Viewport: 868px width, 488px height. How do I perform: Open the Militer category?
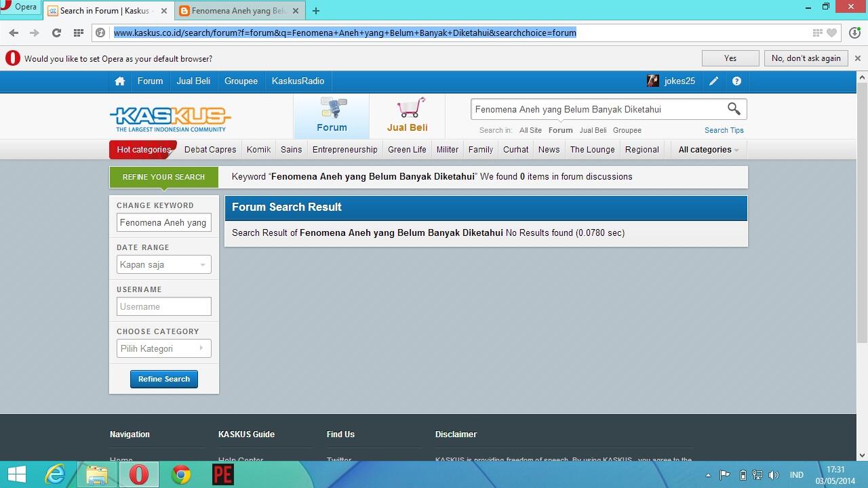pyautogui.click(x=448, y=150)
